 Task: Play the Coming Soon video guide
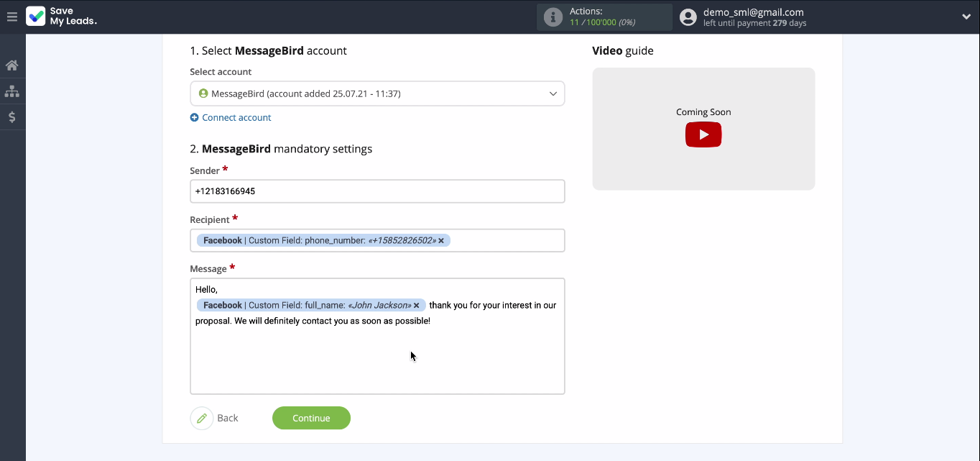(x=703, y=134)
